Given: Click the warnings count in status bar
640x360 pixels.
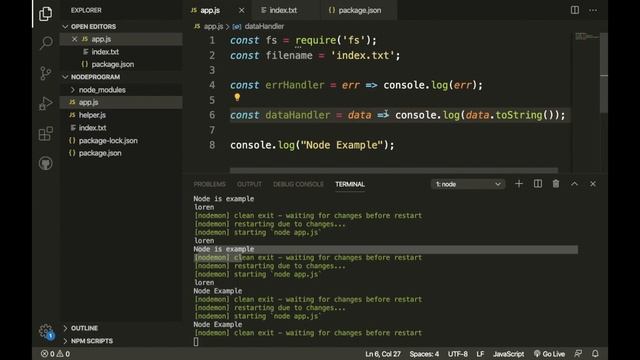Looking at the screenshot, I should coord(63,354).
